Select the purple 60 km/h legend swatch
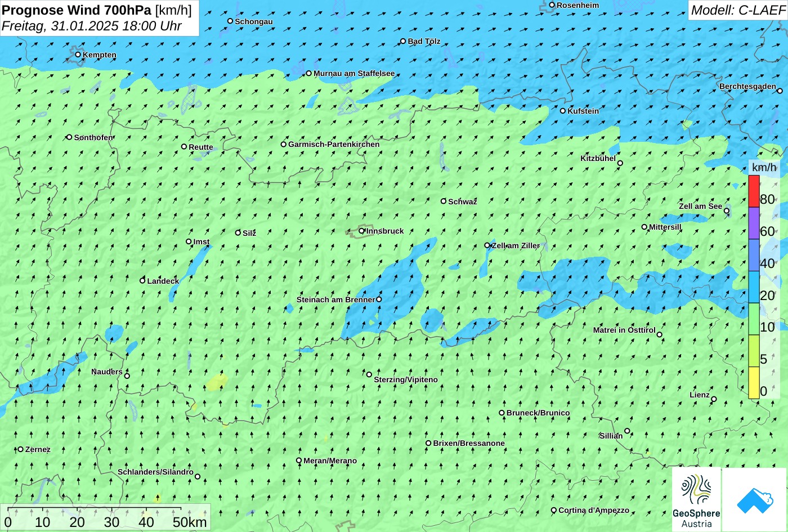The image size is (788, 532). click(x=754, y=223)
